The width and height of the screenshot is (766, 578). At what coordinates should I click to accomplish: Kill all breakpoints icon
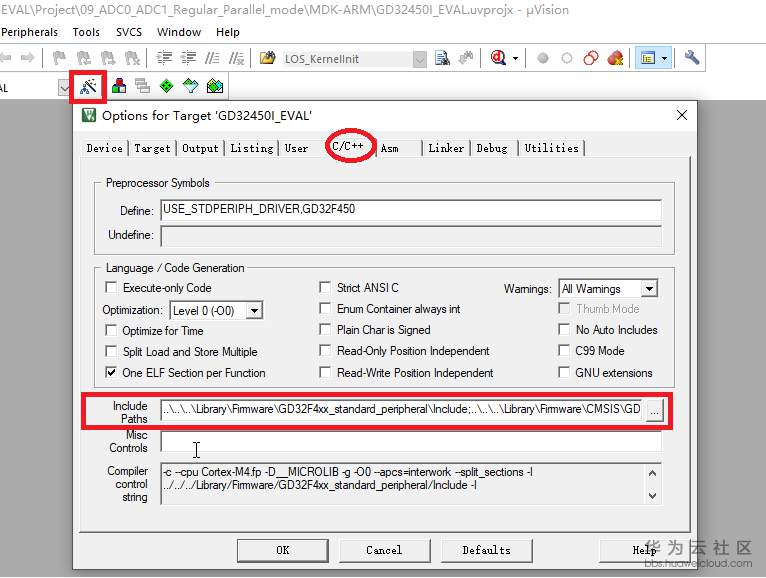point(616,58)
